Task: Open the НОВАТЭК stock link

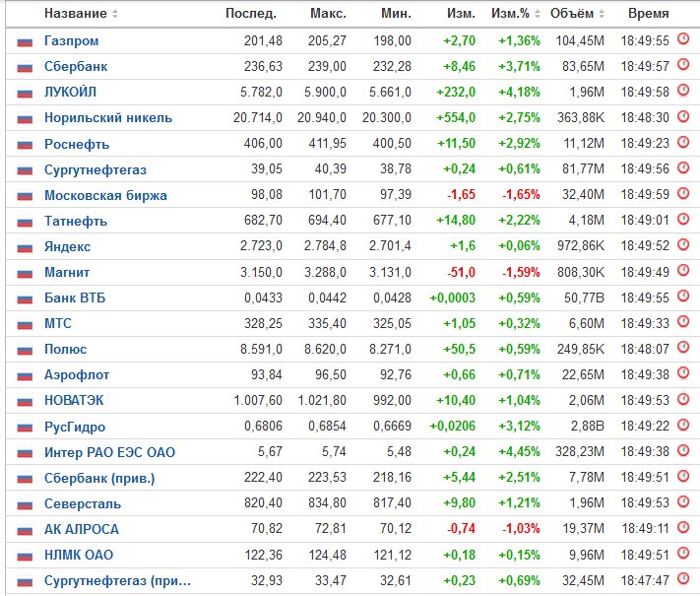Action: tap(74, 400)
